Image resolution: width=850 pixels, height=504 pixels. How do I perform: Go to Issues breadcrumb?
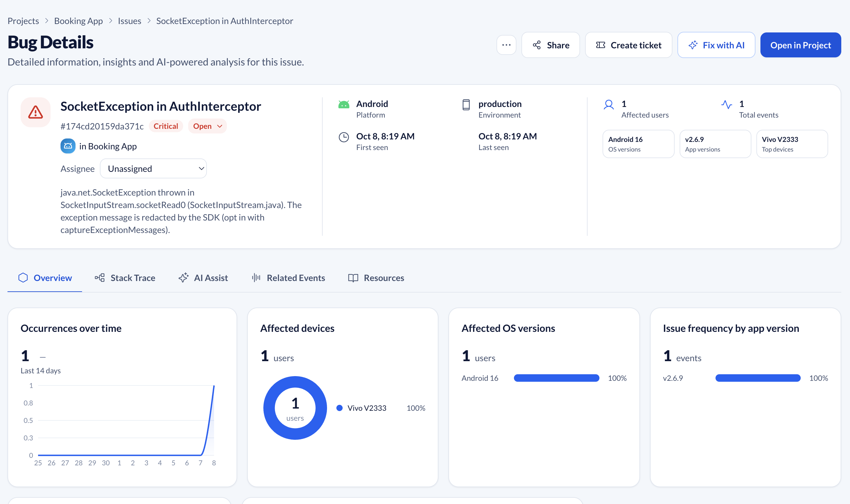[129, 21]
